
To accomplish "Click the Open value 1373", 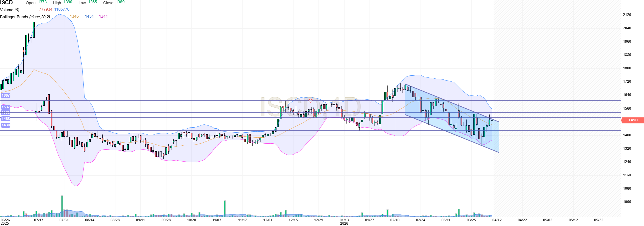I will coord(42,2).
